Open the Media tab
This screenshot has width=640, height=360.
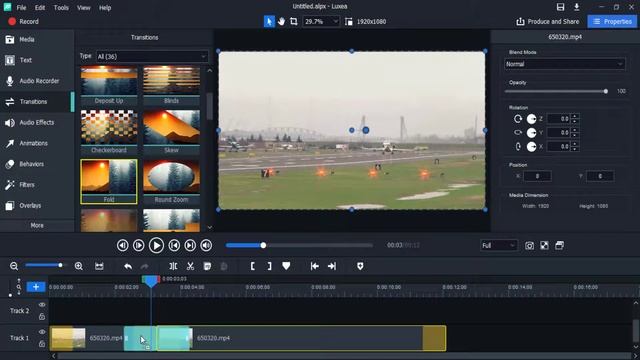pos(37,40)
